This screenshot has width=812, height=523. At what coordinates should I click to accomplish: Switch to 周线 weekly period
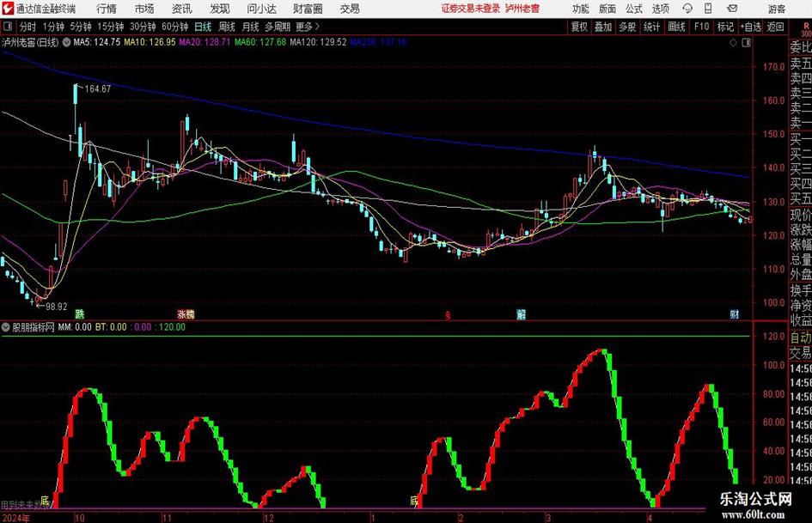coord(227,27)
